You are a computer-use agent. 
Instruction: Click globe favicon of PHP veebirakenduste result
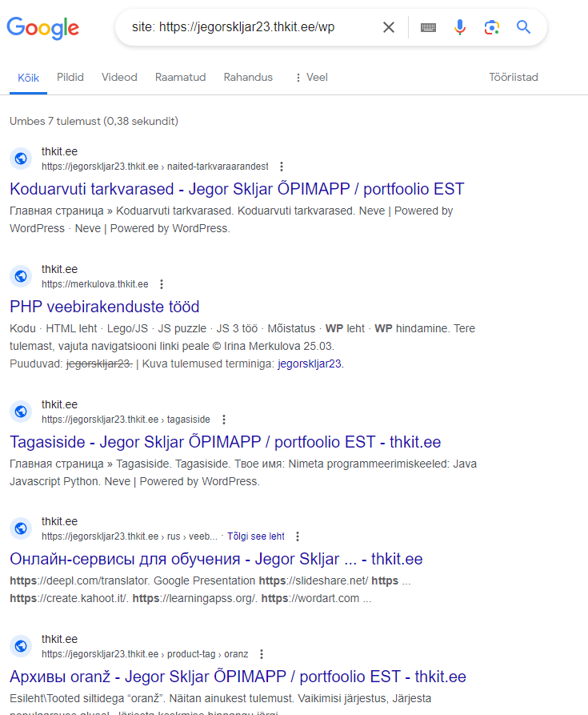[x=21, y=276]
